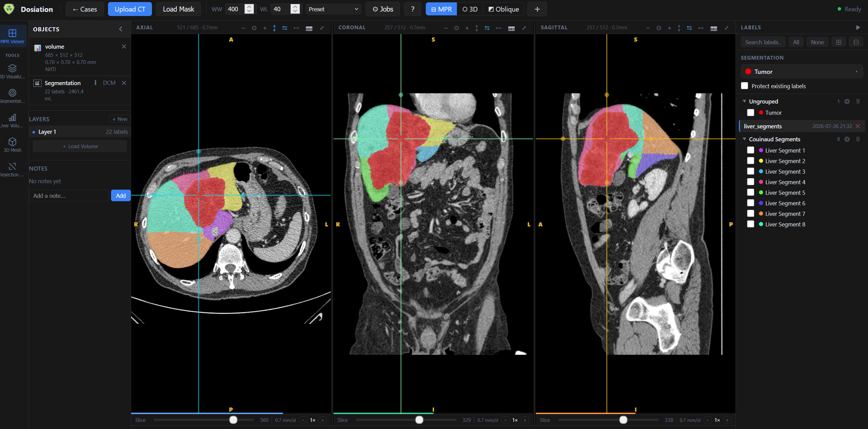
Task: Switch labels panel to grid layout
Action: click(839, 42)
